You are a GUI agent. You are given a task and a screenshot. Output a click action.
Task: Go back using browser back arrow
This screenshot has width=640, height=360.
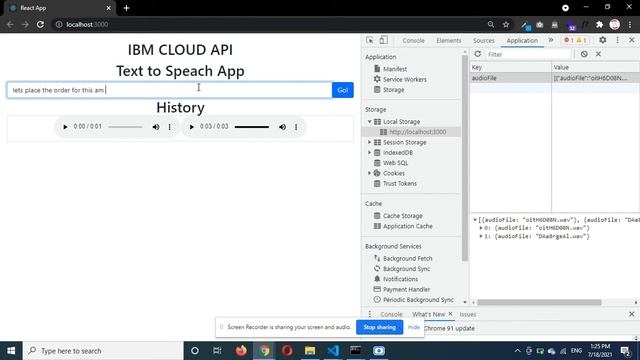tap(10, 24)
